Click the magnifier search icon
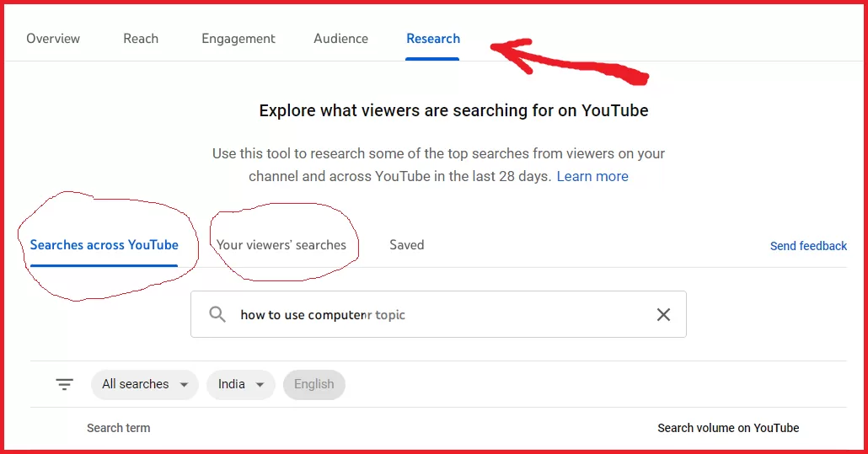 click(217, 315)
